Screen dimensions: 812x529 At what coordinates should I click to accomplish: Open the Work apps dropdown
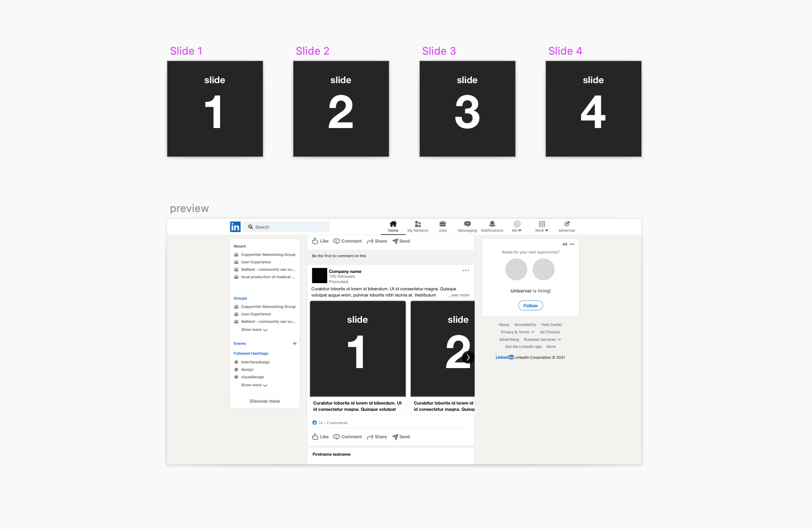pos(542,226)
